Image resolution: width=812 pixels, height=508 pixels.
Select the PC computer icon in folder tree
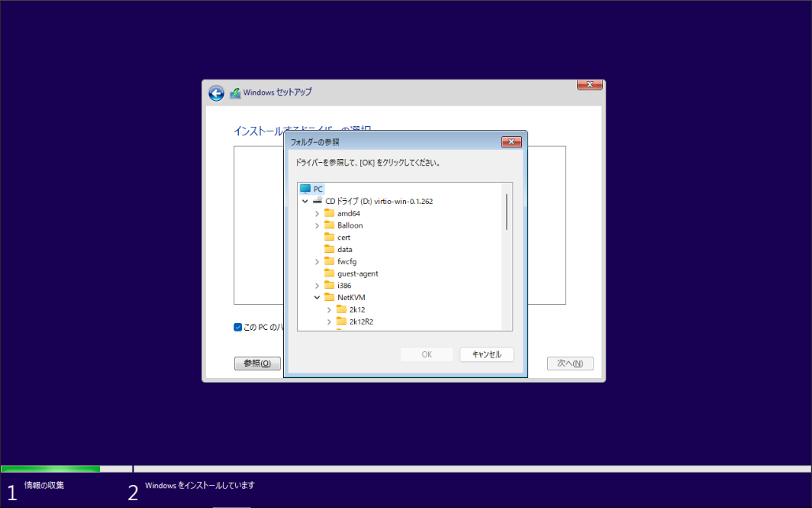point(304,189)
